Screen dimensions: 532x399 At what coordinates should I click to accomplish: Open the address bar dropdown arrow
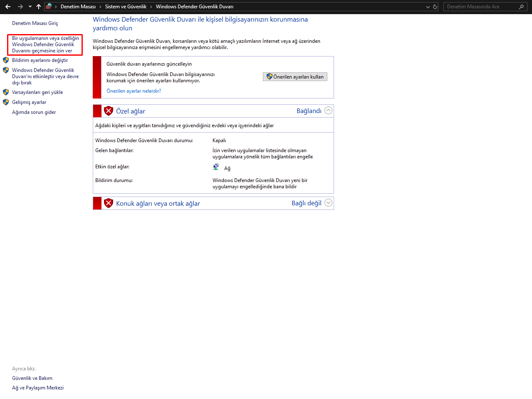point(428,6)
